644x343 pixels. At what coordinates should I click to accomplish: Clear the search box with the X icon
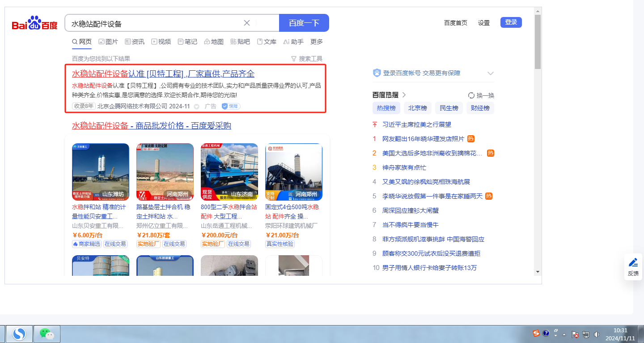[x=247, y=23]
